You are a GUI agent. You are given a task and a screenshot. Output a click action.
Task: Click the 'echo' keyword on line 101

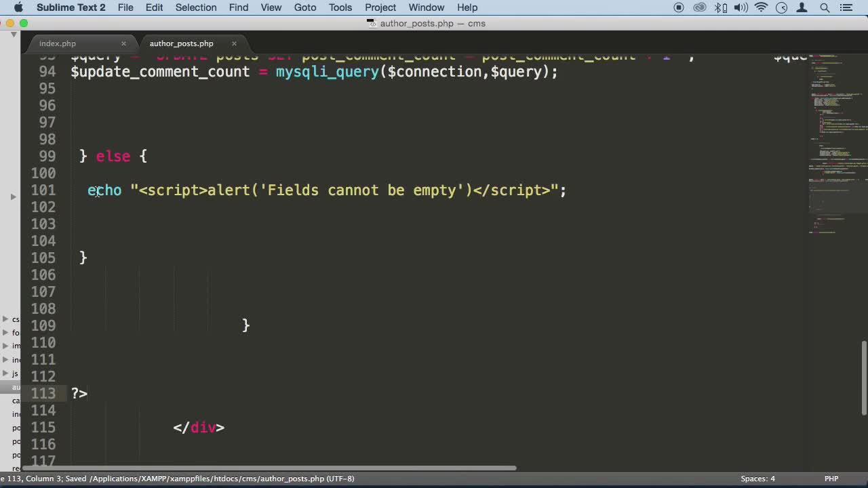point(104,190)
